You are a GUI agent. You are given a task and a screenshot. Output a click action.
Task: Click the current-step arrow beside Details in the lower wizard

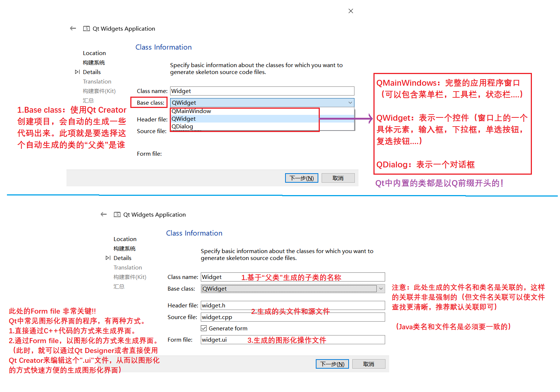(x=108, y=258)
